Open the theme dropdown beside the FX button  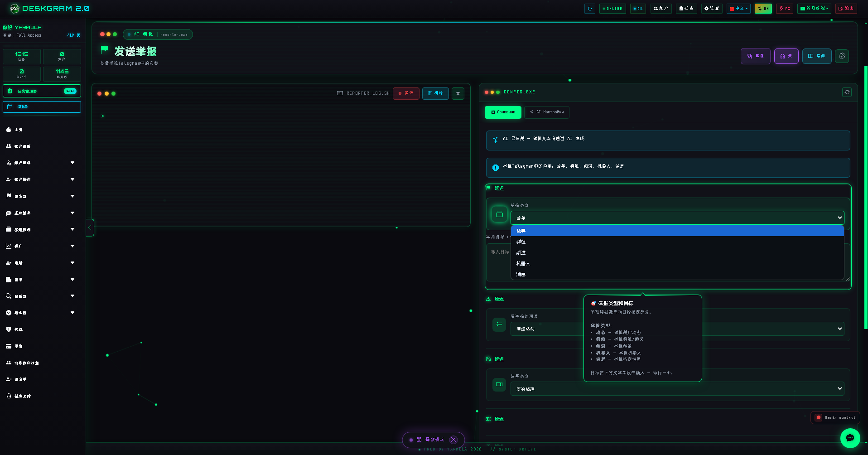point(814,9)
